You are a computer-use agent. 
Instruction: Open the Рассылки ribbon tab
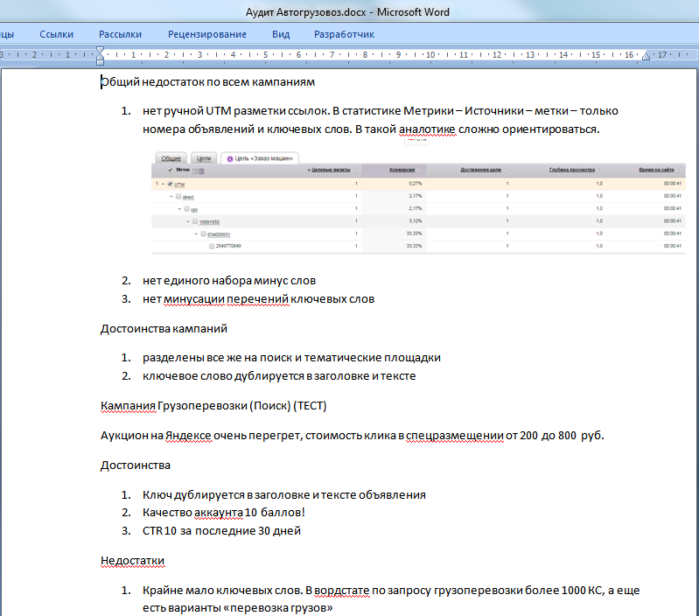click(121, 34)
